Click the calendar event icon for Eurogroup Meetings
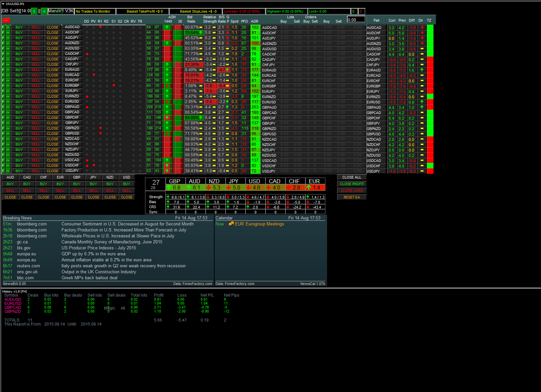The image size is (541, 392). [231, 224]
